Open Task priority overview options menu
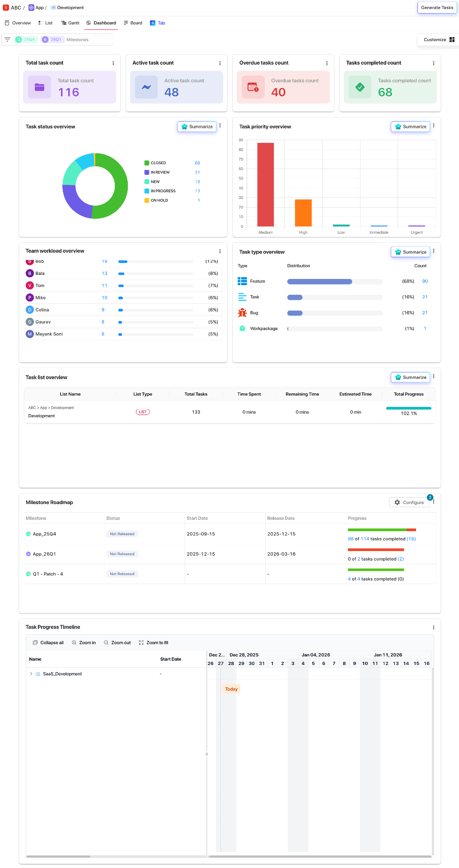 tap(434, 126)
